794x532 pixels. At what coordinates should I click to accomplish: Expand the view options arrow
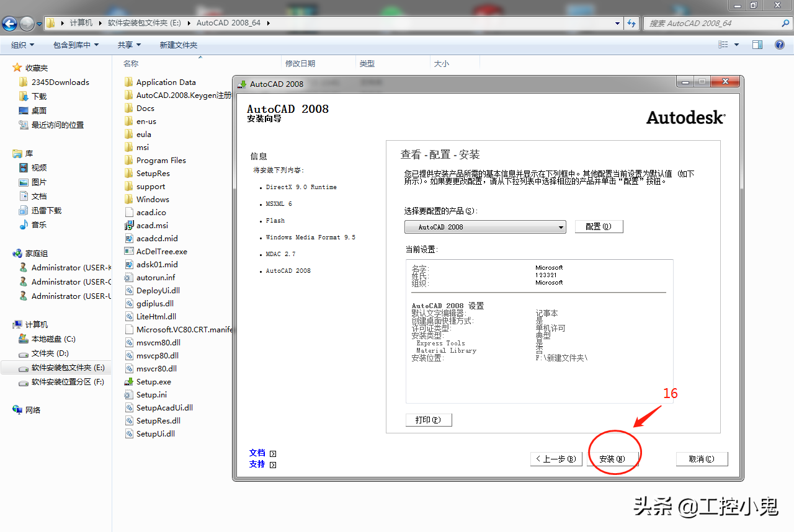737,45
